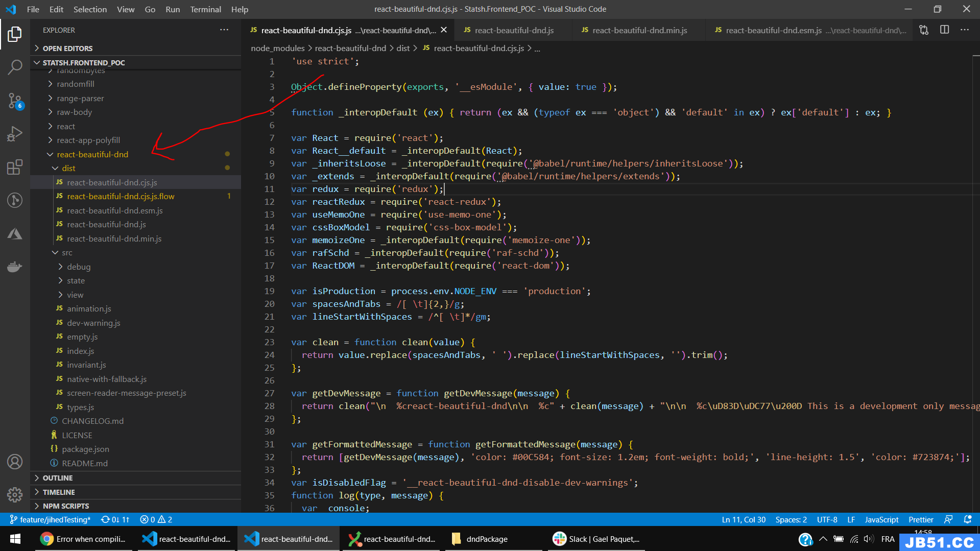The image size is (980, 551).
Task: Open the File menu
Action: click(x=33, y=9)
